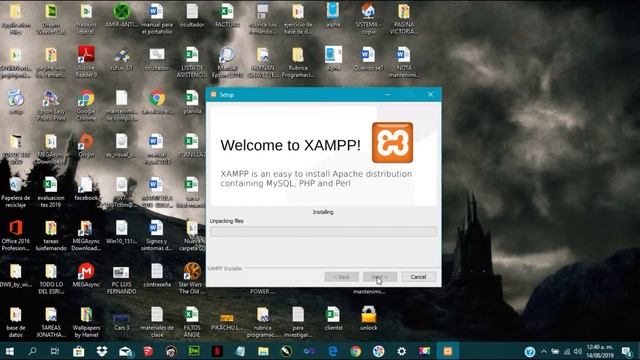Open taskbar search magnifier
The height and width of the screenshot is (360, 640).
(32, 351)
